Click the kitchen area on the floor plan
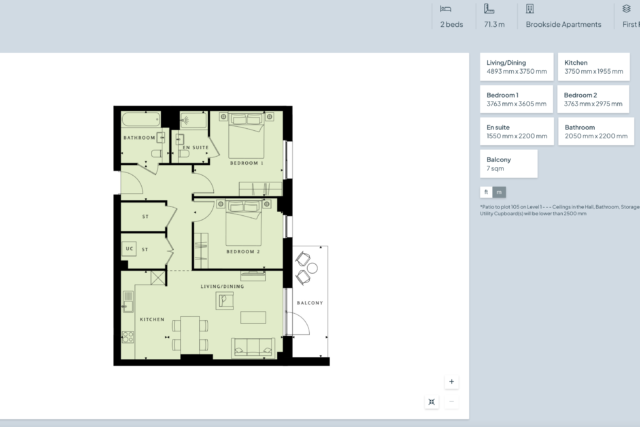640x427 pixels. tap(150, 320)
